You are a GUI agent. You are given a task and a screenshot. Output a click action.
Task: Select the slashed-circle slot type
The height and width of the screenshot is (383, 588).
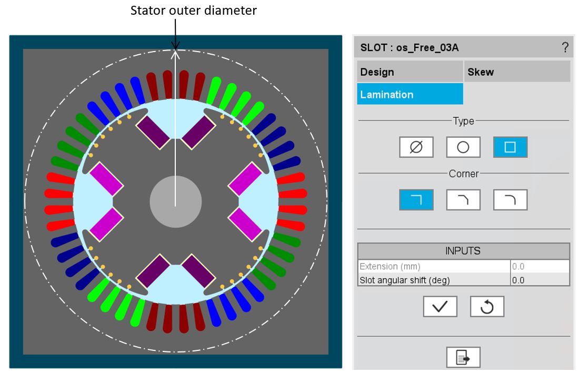416,147
